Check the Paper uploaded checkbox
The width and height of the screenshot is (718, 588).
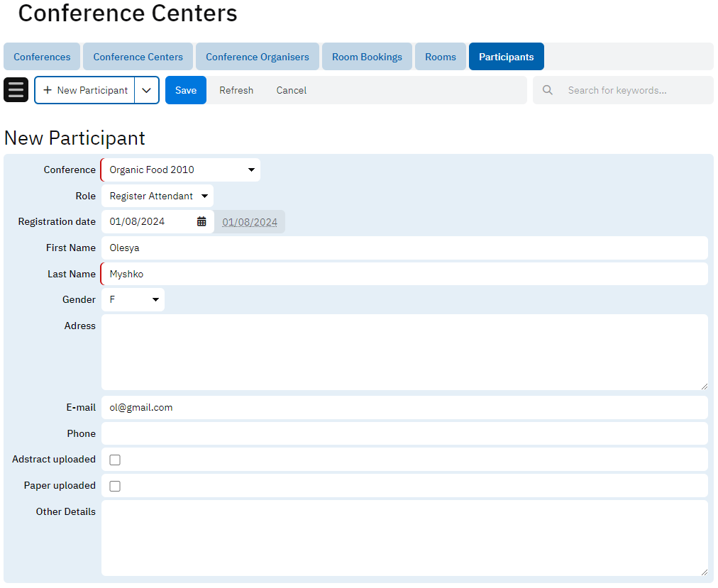coord(115,486)
